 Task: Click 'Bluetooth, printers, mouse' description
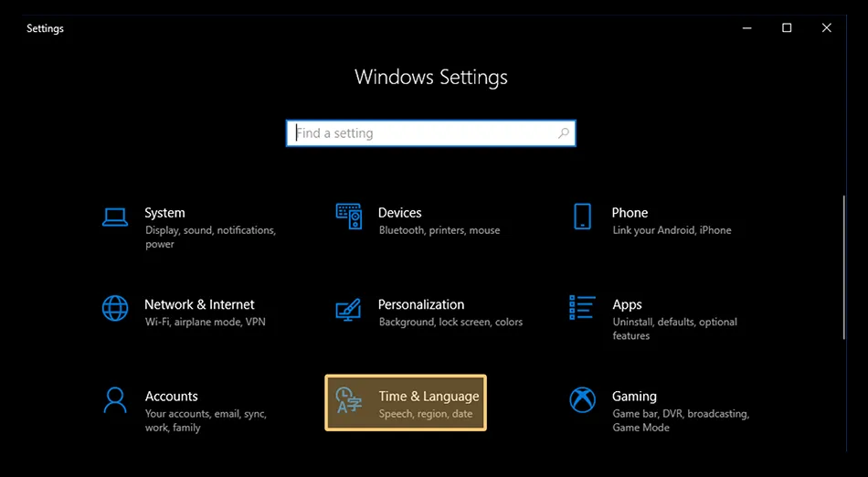pyautogui.click(x=439, y=230)
